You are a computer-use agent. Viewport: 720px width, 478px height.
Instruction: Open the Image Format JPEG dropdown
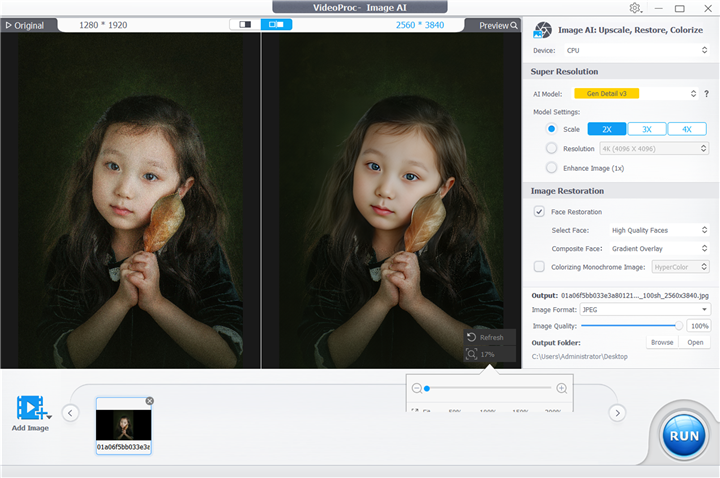(645, 310)
